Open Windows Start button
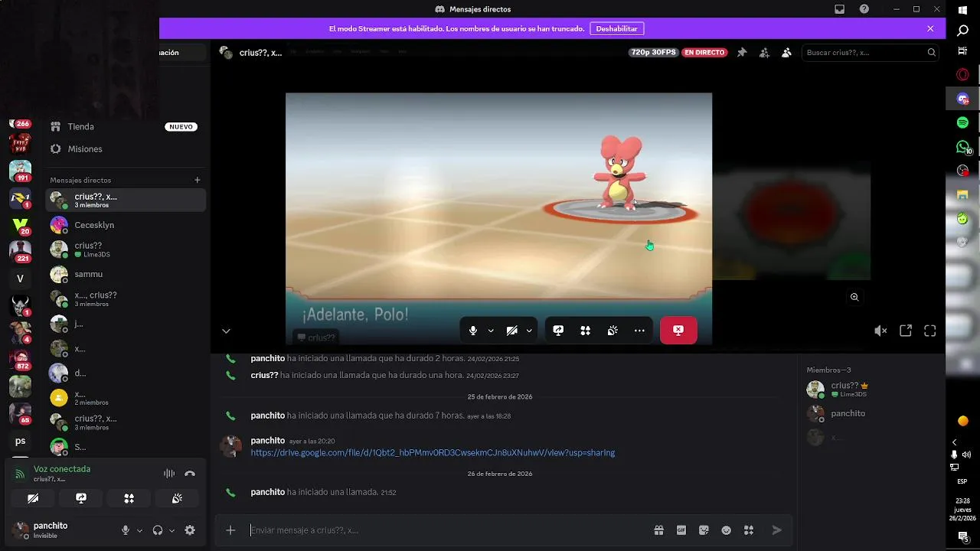This screenshot has width=980, height=551. click(963, 10)
